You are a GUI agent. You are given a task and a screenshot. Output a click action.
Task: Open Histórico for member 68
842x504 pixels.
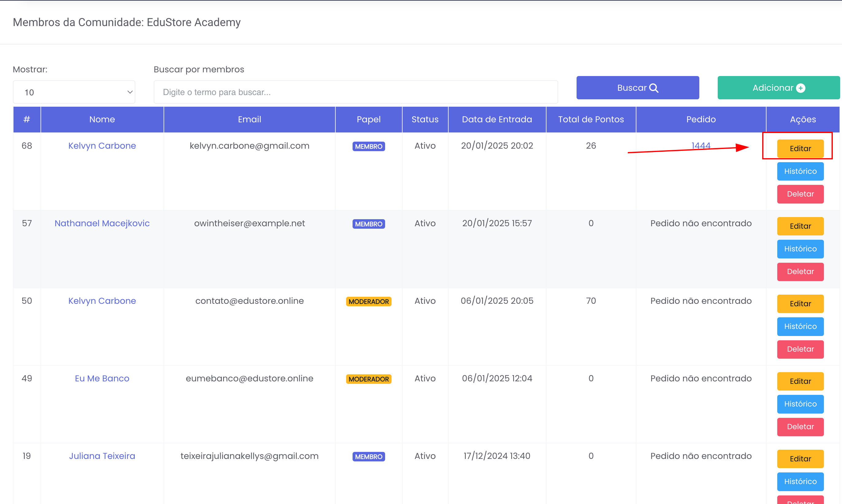(800, 171)
